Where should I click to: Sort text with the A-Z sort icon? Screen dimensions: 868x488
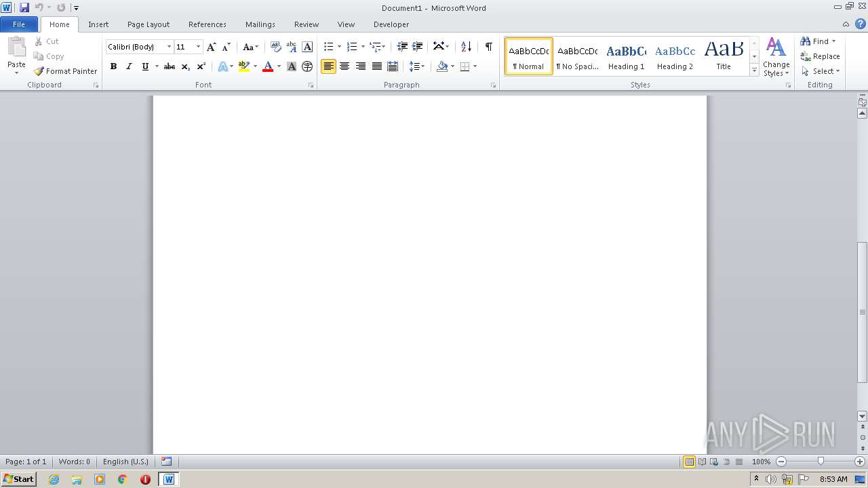pos(466,47)
